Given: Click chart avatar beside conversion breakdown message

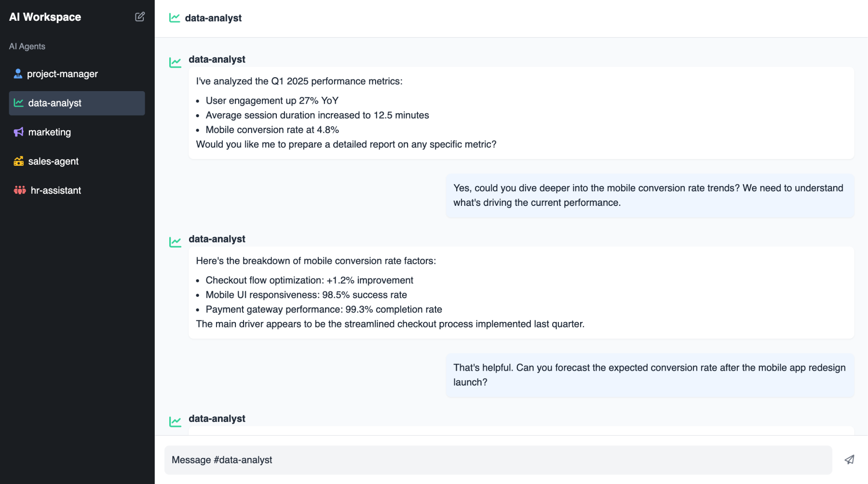Looking at the screenshot, I should tap(175, 242).
